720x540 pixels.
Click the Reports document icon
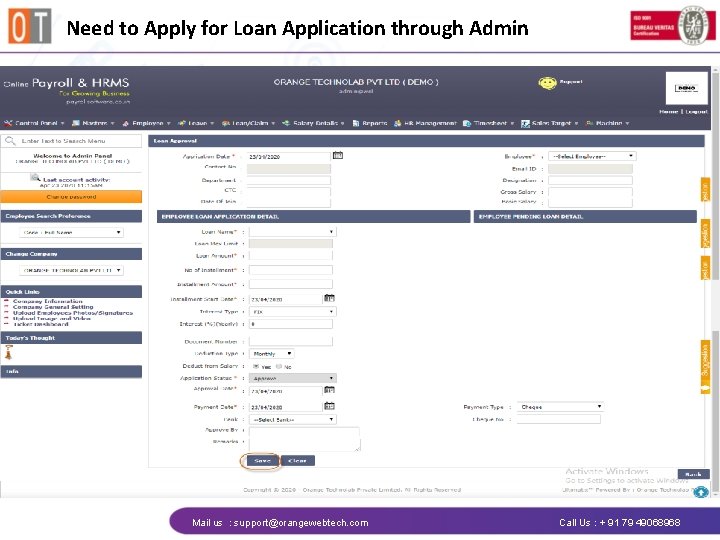[355, 123]
